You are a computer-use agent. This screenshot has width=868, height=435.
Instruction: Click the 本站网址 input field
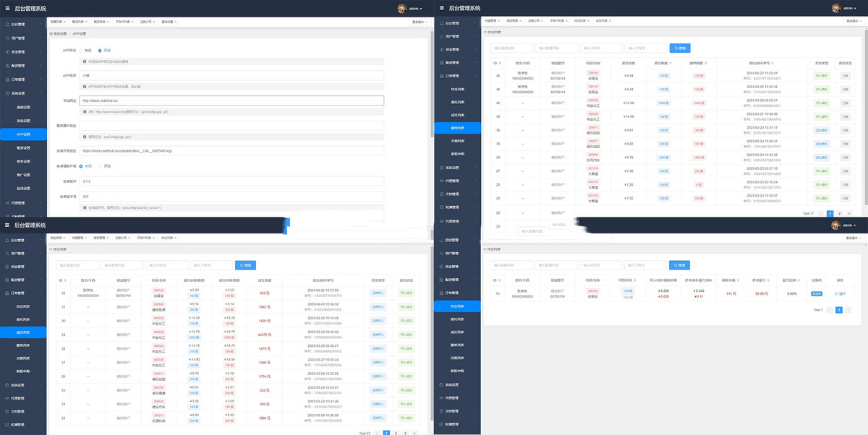tap(231, 101)
